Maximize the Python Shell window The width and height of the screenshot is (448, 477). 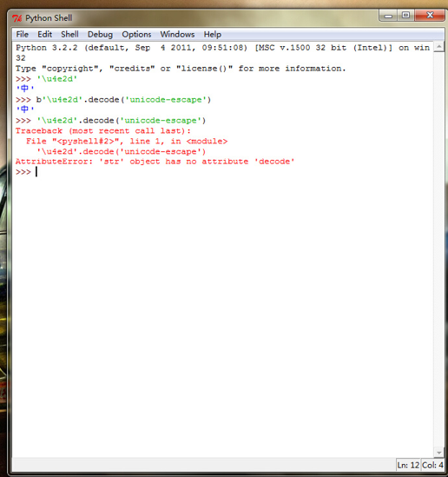click(405, 16)
